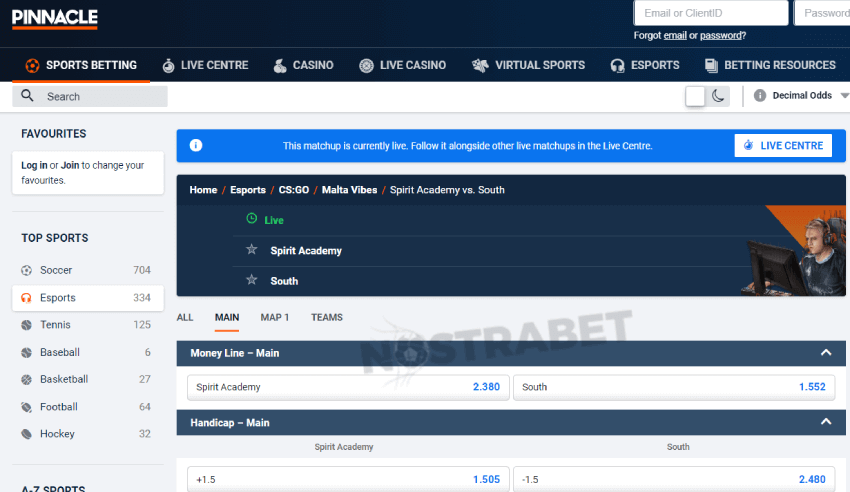Favourite South with its star

click(252, 280)
